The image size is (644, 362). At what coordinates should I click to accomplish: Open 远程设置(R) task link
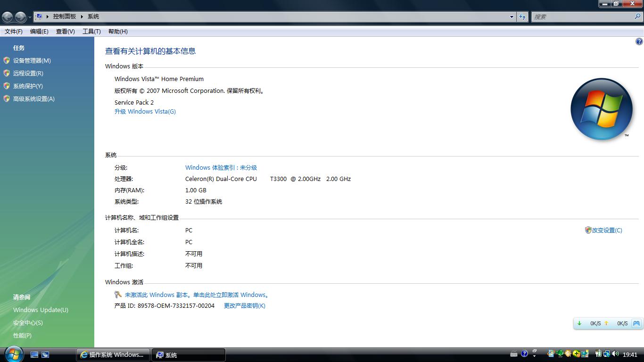(x=28, y=73)
